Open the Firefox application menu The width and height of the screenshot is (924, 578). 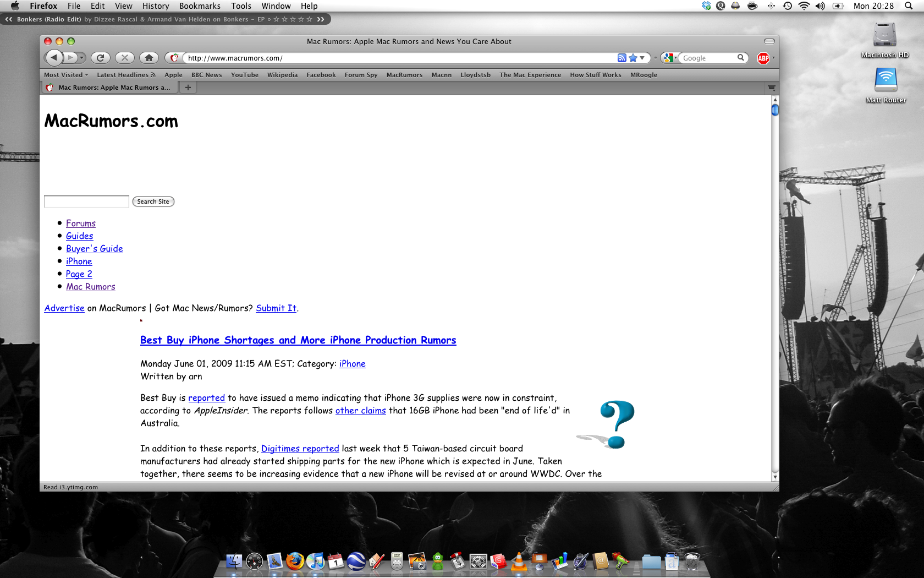(43, 6)
